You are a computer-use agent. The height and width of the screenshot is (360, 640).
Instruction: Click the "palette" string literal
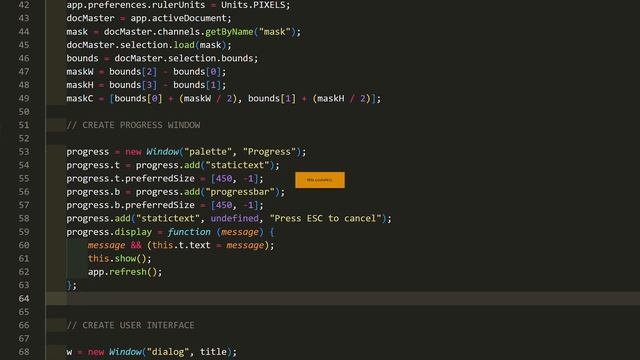pyautogui.click(x=208, y=151)
